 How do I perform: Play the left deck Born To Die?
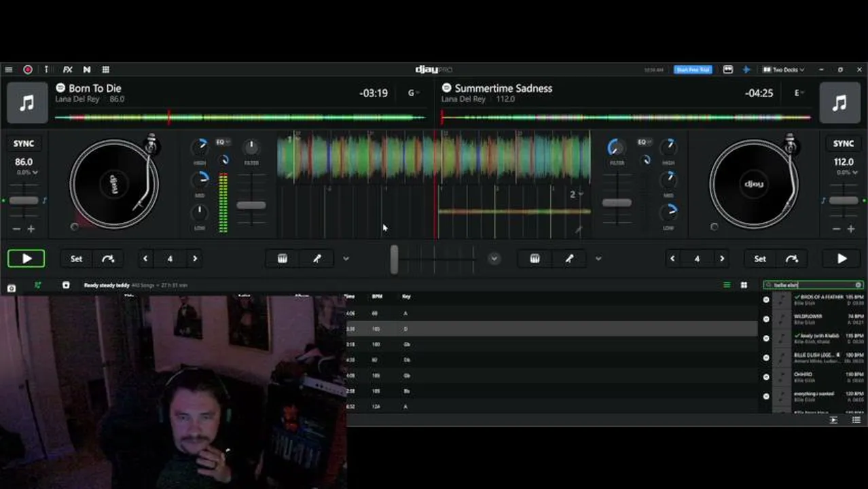pyautogui.click(x=26, y=258)
